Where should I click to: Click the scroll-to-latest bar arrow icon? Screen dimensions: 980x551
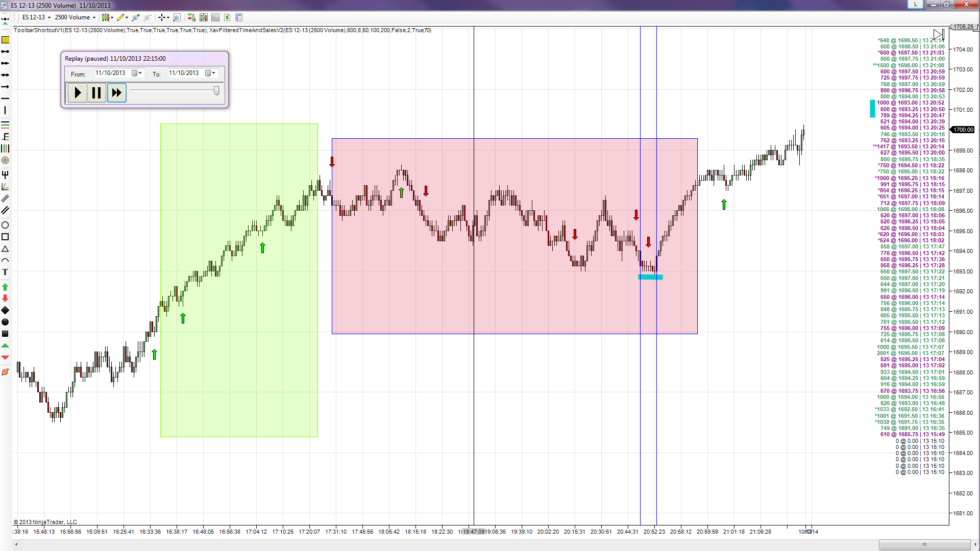pos(939,35)
